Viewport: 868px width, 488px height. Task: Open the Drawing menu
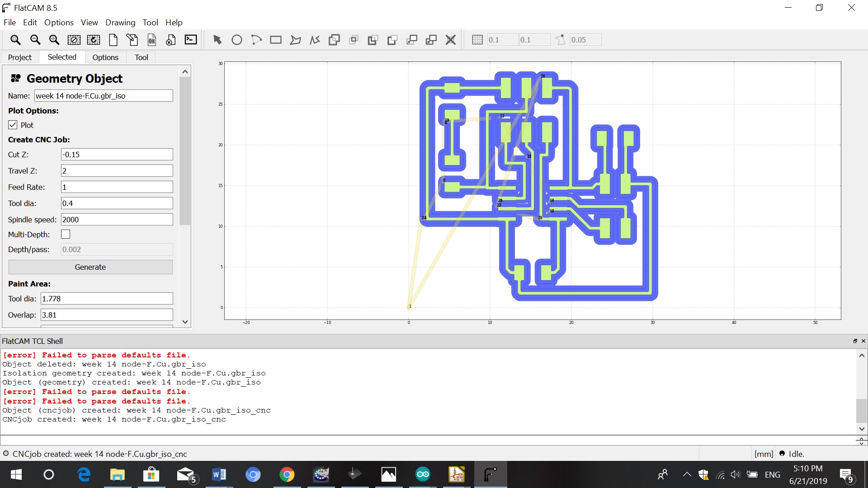120,22
